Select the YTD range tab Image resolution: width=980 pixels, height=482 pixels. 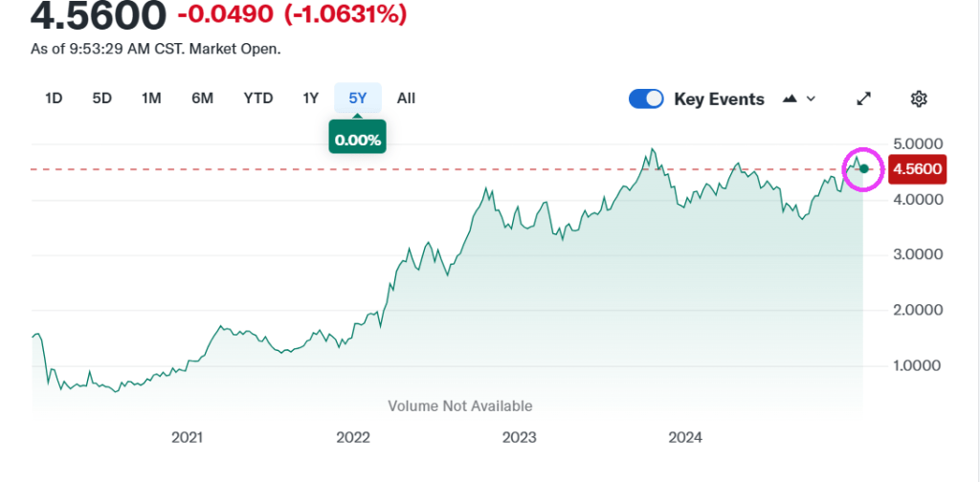click(257, 98)
